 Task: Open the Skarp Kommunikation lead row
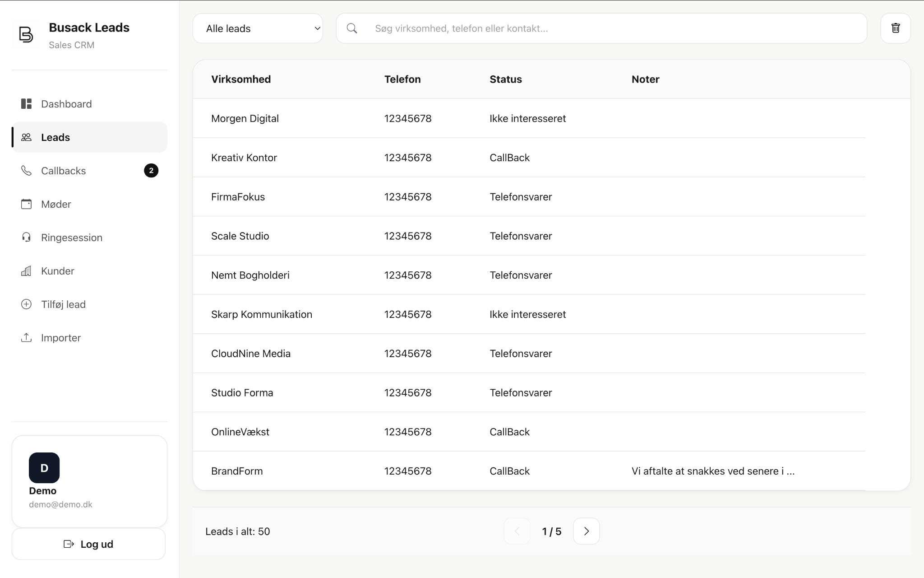coord(529,314)
